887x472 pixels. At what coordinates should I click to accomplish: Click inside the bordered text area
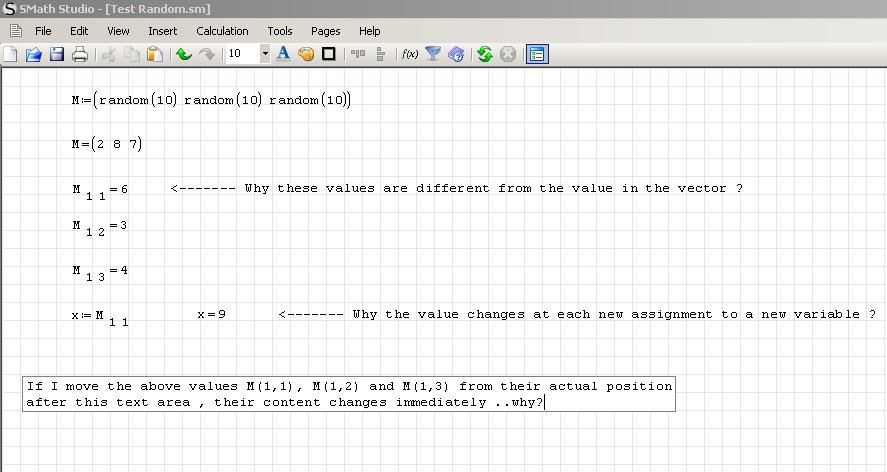349,394
